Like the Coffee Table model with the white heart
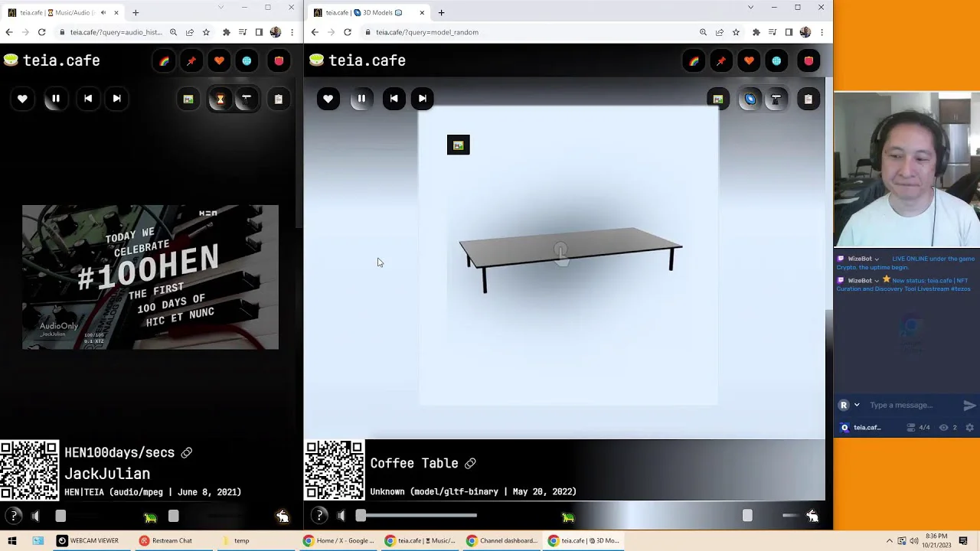The height and width of the screenshot is (551, 980). click(x=328, y=99)
